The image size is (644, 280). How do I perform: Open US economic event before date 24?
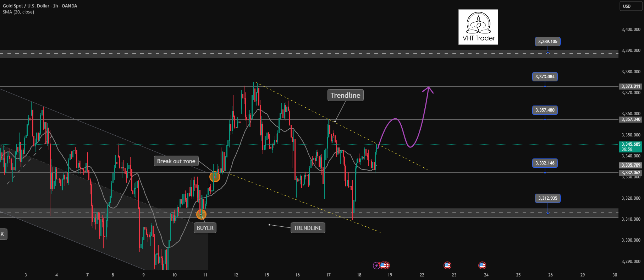pyautogui.click(x=482, y=265)
